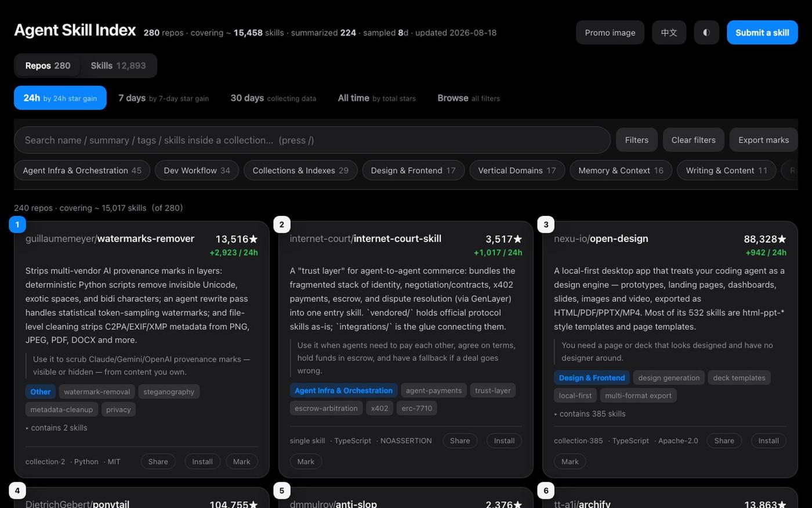The width and height of the screenshot is (812, 508).
Task: Select the Skills 12,893 tab
Action: tap(118, 66)
